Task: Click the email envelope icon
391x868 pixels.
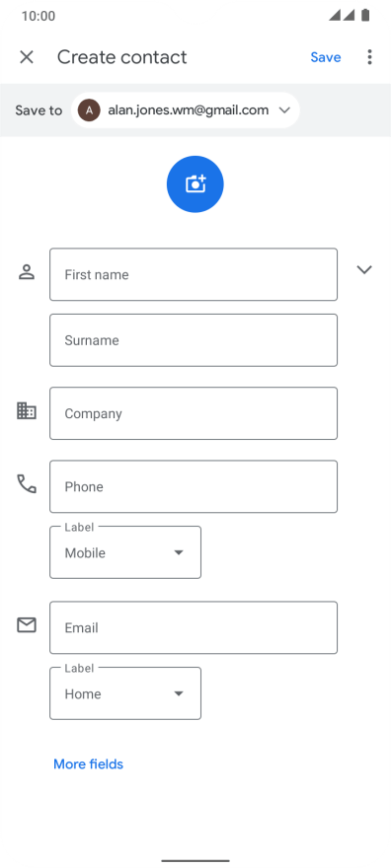Action: (x=27, y=625)
